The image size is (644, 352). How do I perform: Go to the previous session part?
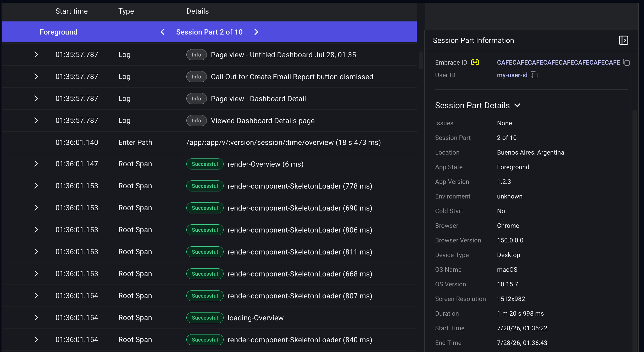[163, 32]
